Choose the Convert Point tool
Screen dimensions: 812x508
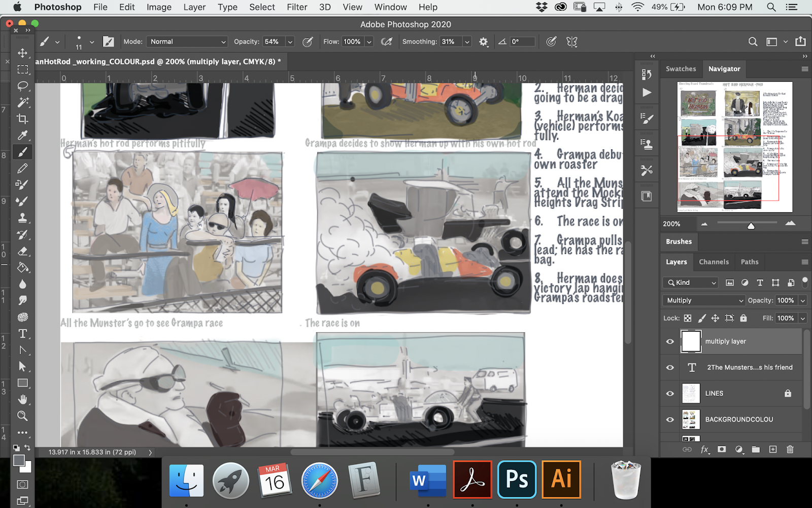click(23, 350)
